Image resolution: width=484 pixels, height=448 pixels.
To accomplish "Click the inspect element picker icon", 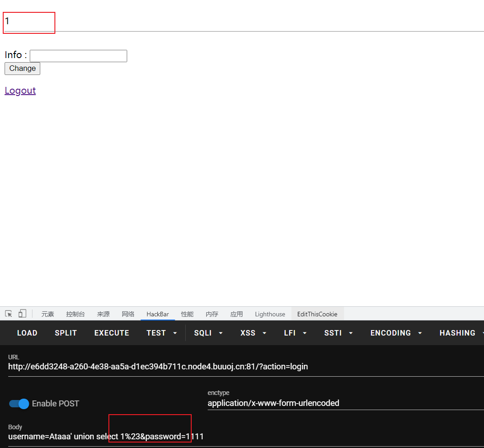I will [x=9, y=314].
